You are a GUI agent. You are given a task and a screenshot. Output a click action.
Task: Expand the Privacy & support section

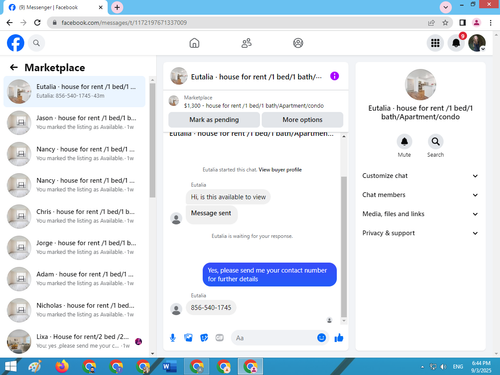pyautogui.click(x=420, y=233)
